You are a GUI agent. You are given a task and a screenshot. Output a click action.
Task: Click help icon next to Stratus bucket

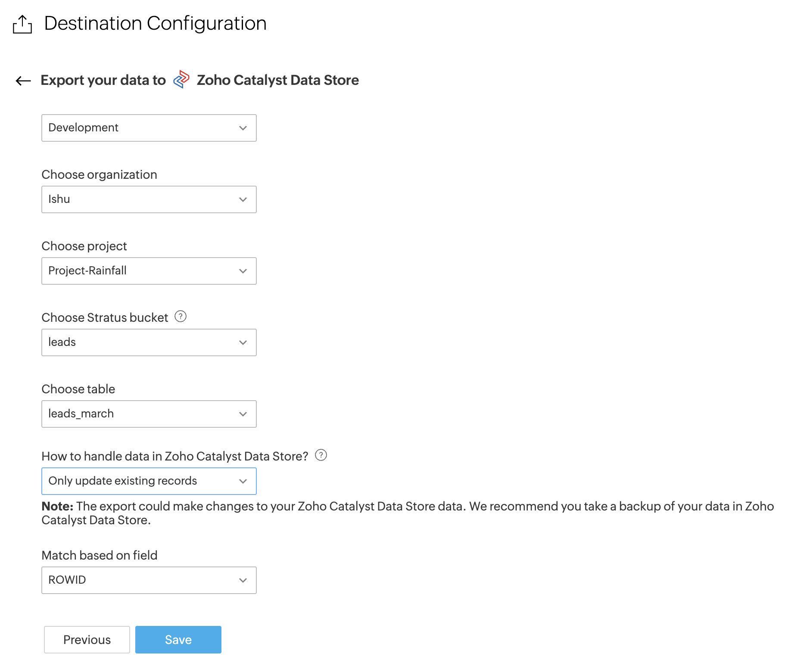pos(181,317)
